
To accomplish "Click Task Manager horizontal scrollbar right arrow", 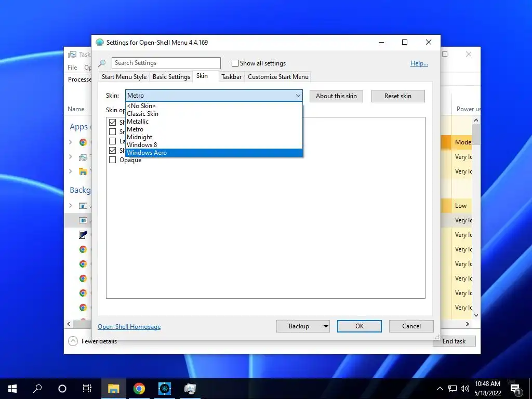I will tap(468, 324).
